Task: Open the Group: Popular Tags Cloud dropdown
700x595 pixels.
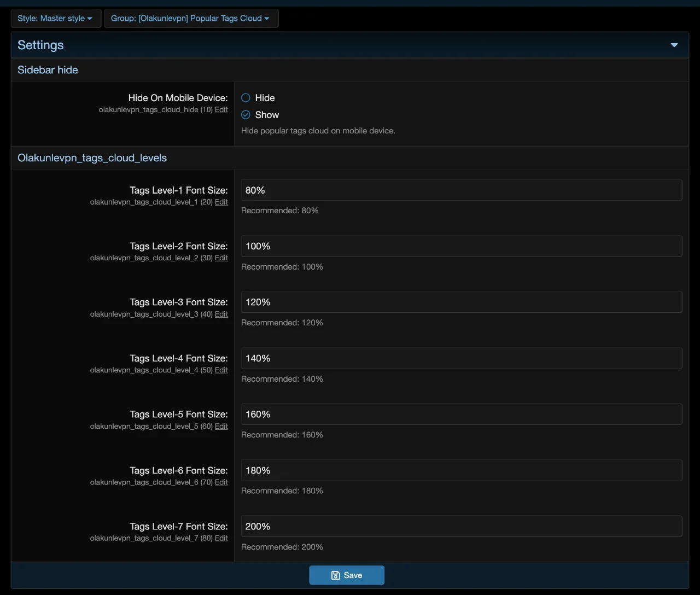Action: pos(190,18)
